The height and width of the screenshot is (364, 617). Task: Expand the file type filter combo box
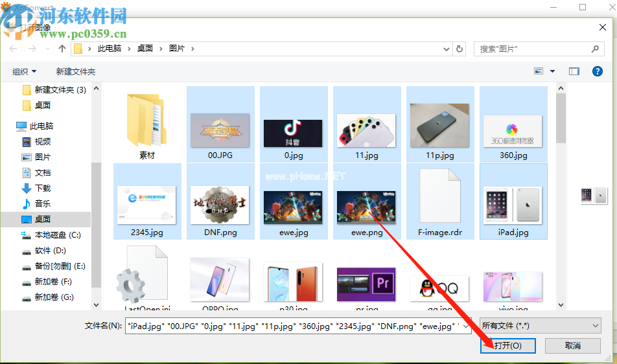[x=539, y=325]
